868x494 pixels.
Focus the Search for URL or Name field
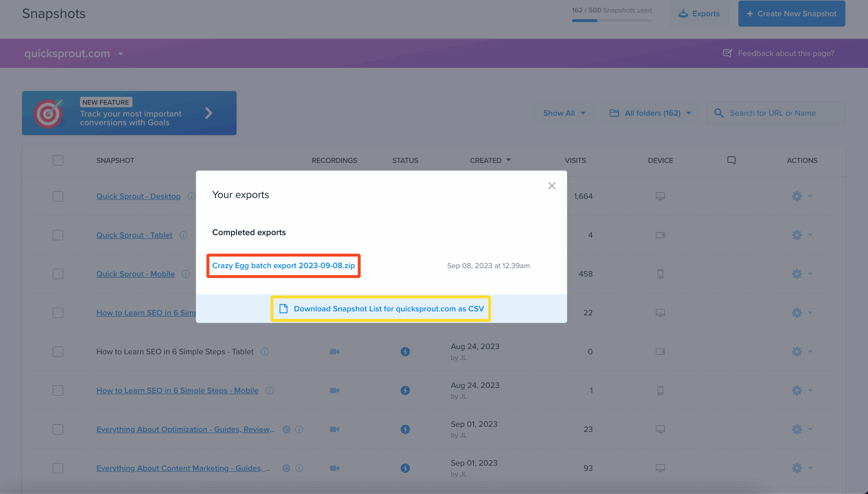pyautogui.click(x=776, y=113)
